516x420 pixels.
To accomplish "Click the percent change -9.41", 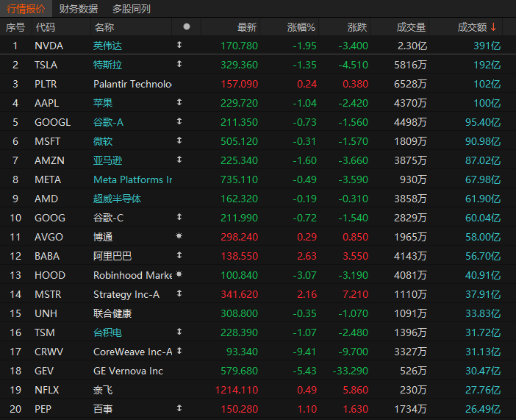I will [x=304, y=352].
